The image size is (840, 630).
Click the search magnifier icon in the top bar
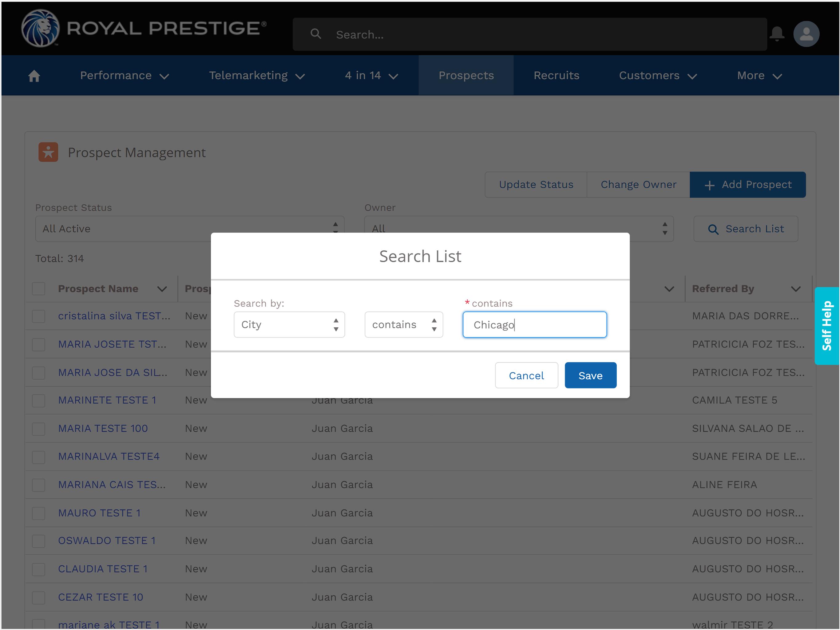point(315,34)
